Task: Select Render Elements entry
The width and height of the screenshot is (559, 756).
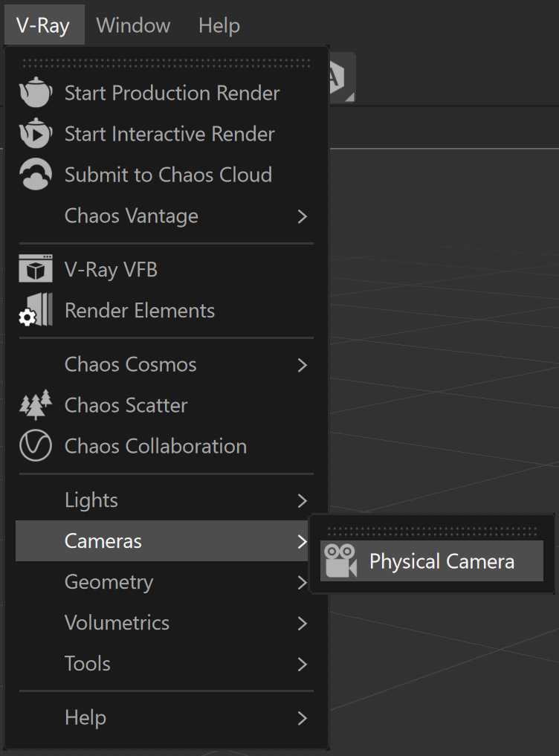Action: tap(164, 310)
